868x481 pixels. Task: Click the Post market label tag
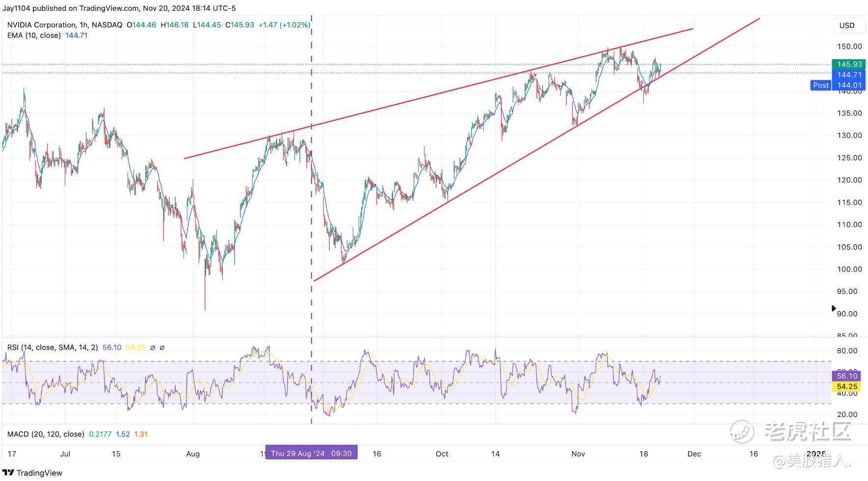[x=820, y=85]
